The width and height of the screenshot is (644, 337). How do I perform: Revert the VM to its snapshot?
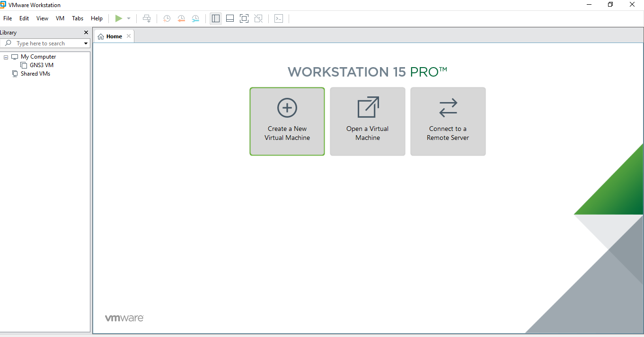181,18
